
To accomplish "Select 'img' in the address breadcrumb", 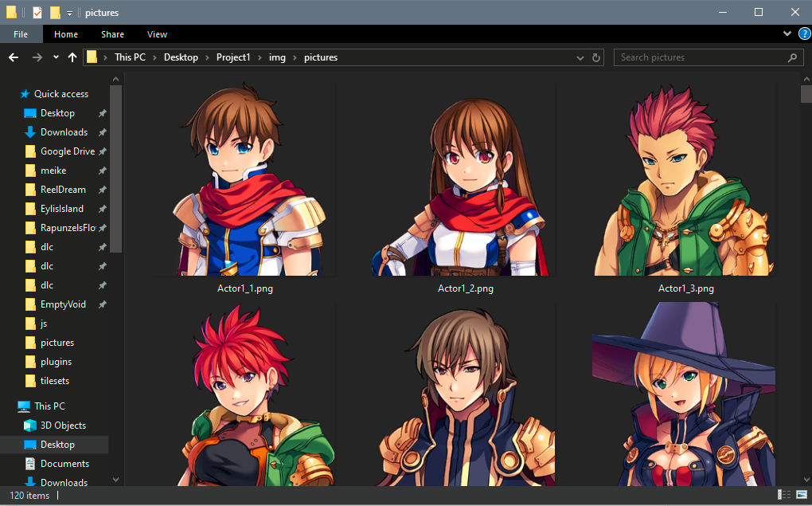I will 277,57.
